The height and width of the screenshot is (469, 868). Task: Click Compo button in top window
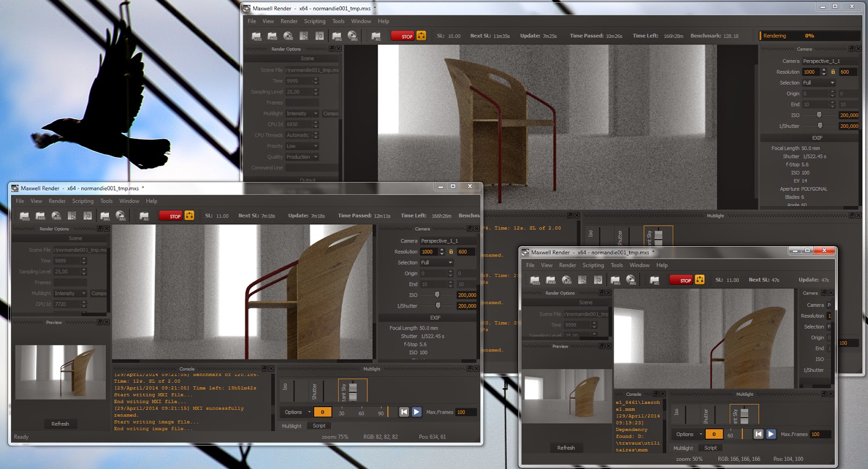pos(330,113)
